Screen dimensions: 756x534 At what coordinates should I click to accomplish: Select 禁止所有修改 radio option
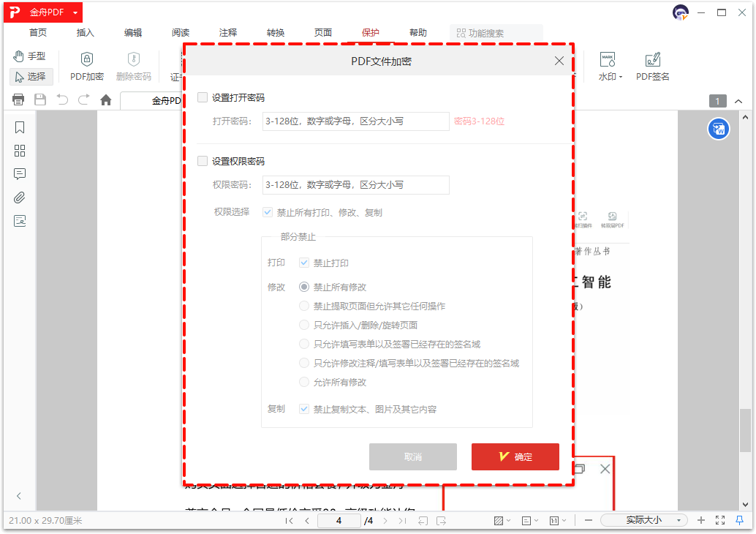(303, 287)
